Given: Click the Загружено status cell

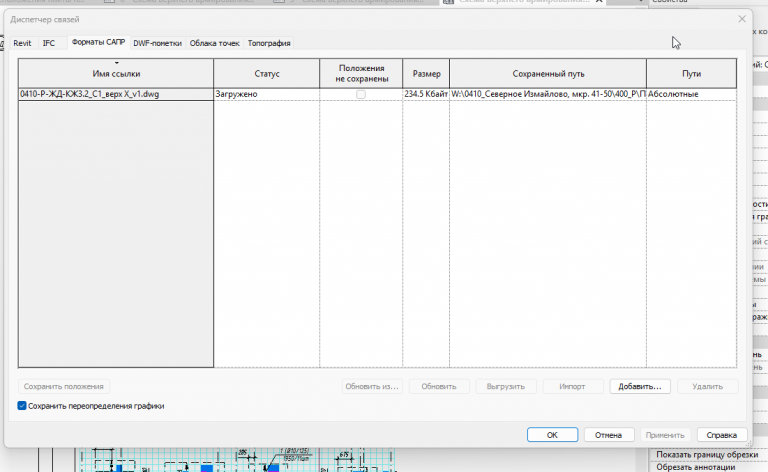Looking at the screenshot, I should (x=266, y=94).
